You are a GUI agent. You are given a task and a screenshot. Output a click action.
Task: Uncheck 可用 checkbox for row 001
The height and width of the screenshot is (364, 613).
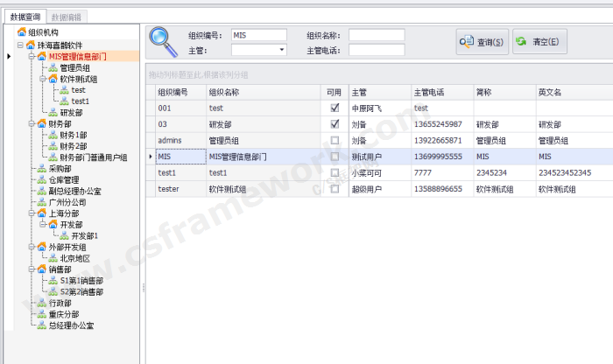click(335, 108)
